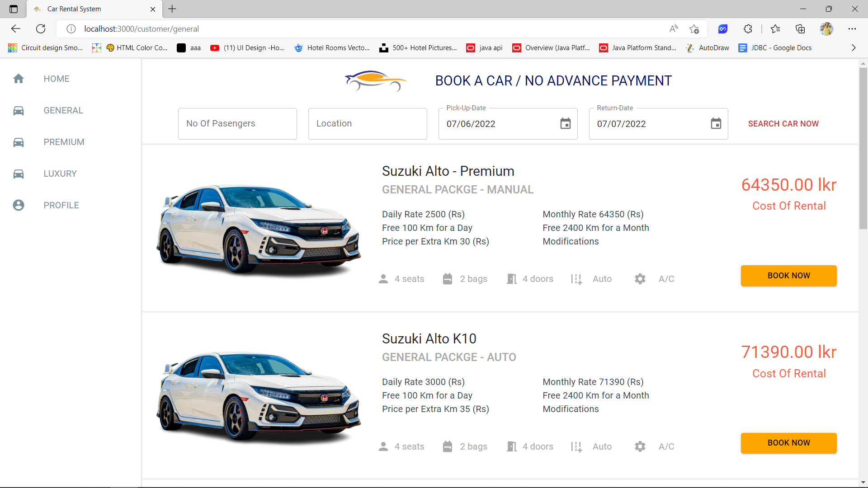The height and width of the screenshot is (488, 868).
Task: Click the bags icon for Suzuki Alto K10
Action: point(448,446)
